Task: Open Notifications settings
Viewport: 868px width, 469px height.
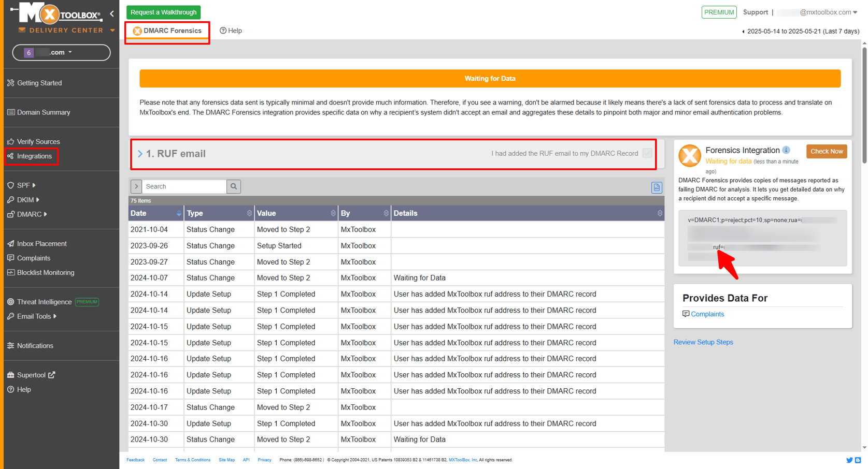Action: pyautogui.click(x=35, y=345)
